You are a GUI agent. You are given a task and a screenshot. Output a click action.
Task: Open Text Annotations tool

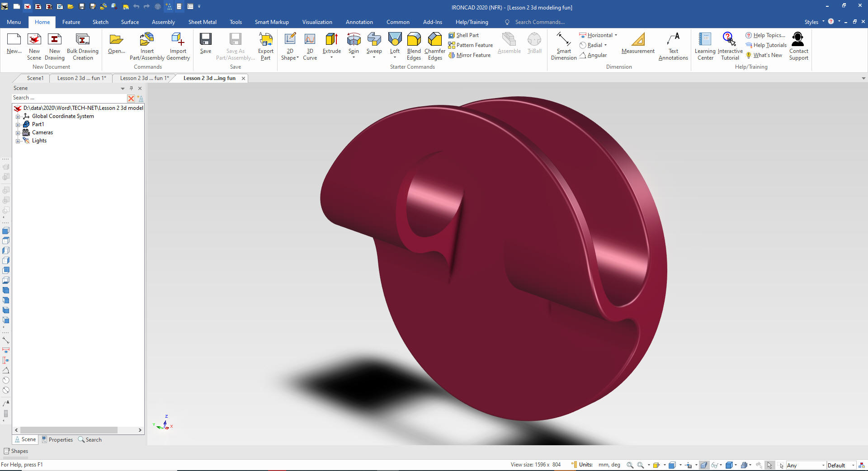coord(673,41)
